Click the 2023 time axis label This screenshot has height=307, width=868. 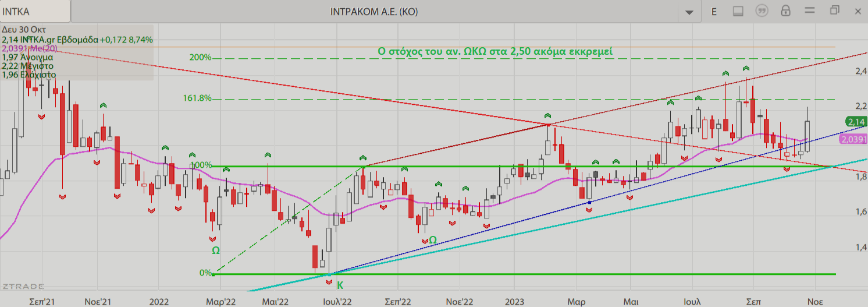tap(514, 302)
